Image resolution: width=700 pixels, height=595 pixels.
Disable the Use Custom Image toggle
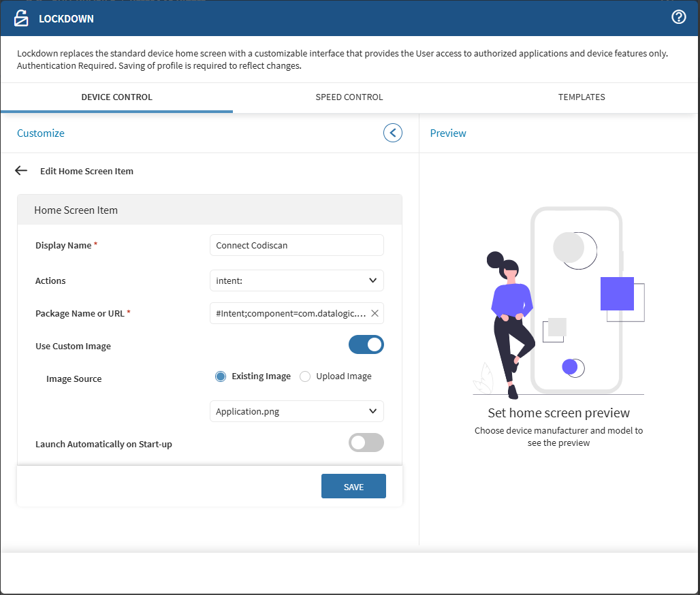pos(366,345)
